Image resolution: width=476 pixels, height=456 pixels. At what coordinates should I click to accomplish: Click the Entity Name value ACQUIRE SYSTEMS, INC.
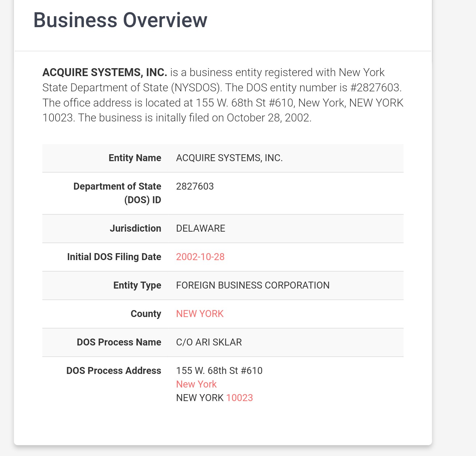(x=229, y=158)
